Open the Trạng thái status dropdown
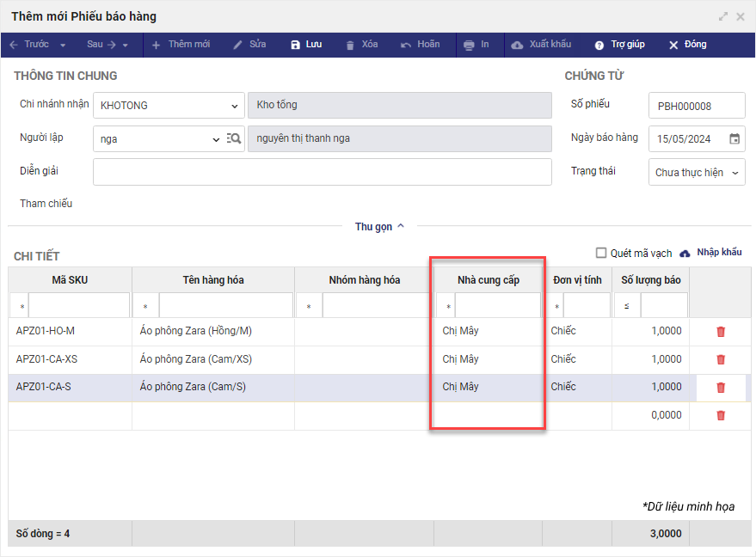Screen dimensions: 756x557 pos(735,173)
